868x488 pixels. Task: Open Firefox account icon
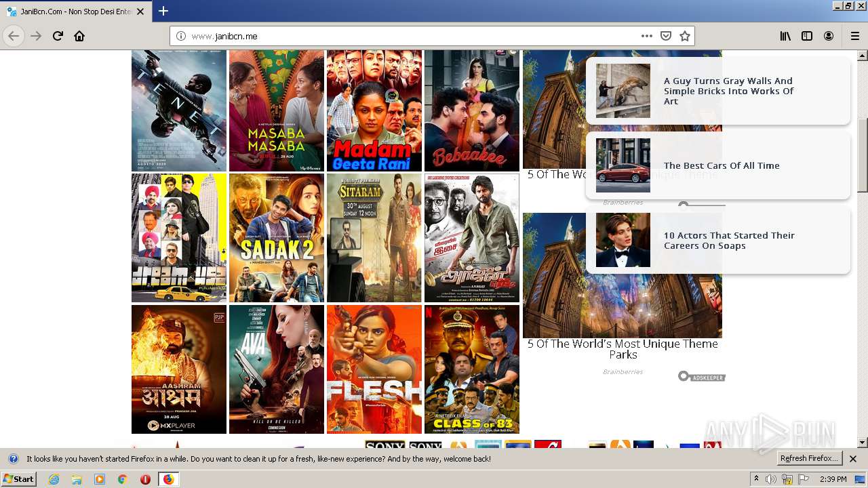point(829,36)
